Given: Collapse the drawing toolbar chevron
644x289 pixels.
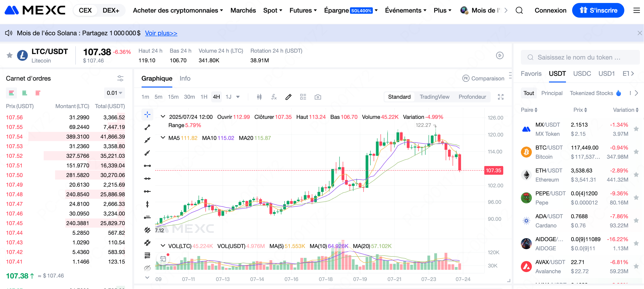Looking at the screenshot, I should (x=147, y=278).
